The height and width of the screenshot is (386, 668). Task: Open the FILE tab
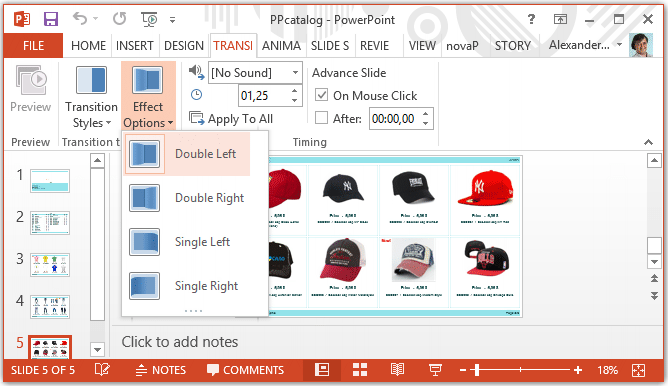(33, 46)
